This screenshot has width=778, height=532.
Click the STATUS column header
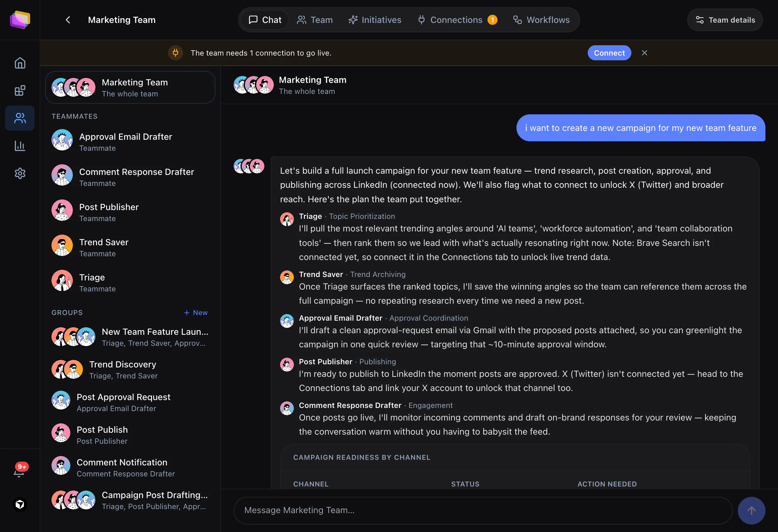pos(465,484)
